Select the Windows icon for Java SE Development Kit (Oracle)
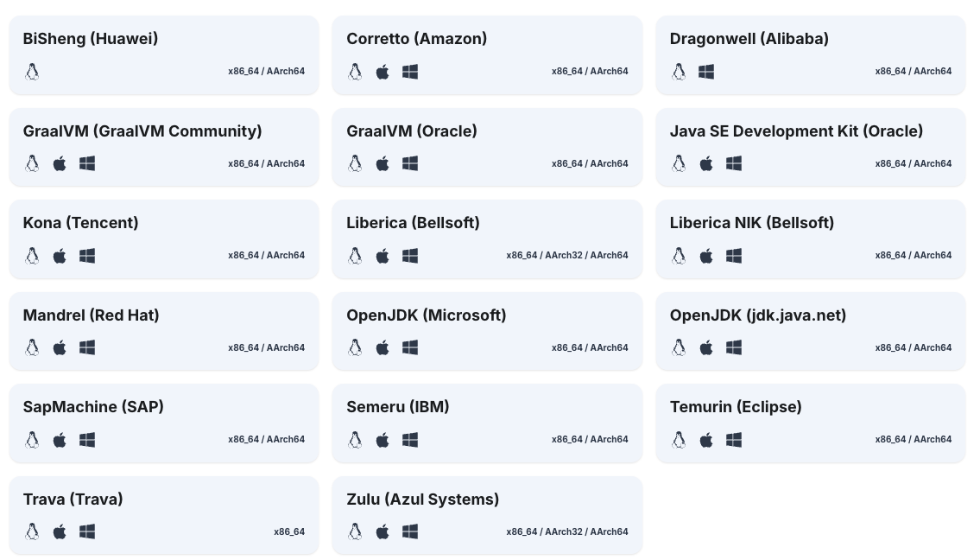 734,163
